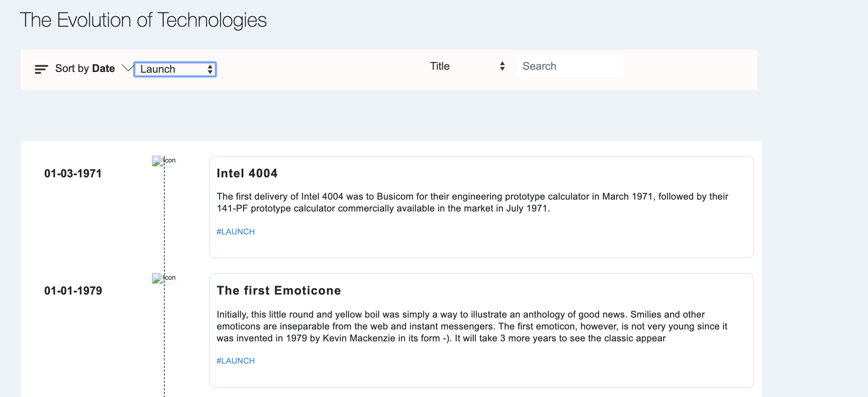Image resolution: width=868 pixels, height=397 pixels.
Task: Click the up-down arrows of Launch select
Action: pos(210,69)
